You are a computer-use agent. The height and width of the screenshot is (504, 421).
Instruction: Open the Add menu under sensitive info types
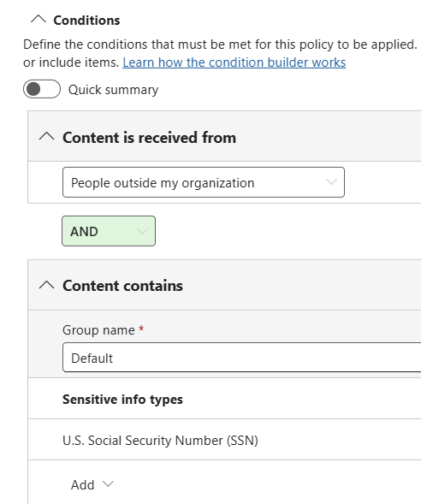pos(92,484)
